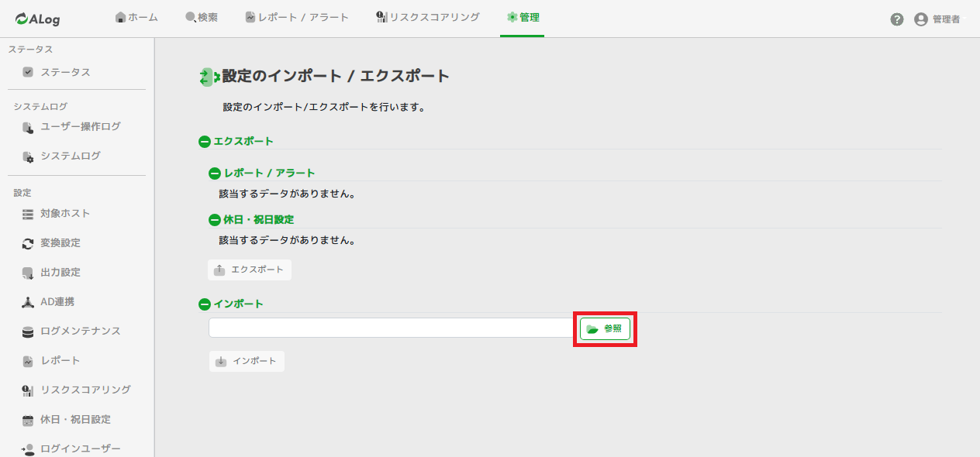Open the 管理者 user menu
The width and height of the screenshot is (980, 457).
coord(937,19)
